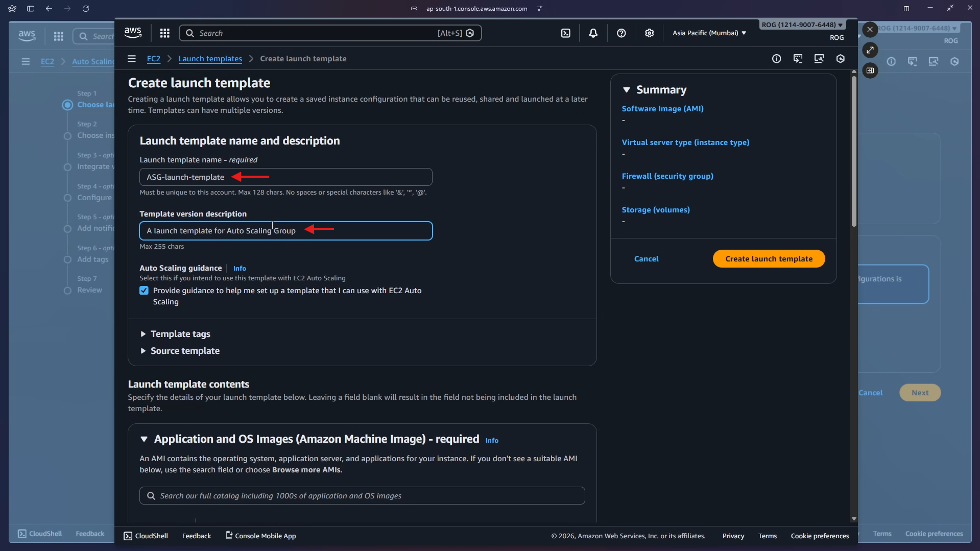Open the navigation hamburger menu
This screenshot has width=980, height=551.
pyautogui.click(x=131, y=58)
